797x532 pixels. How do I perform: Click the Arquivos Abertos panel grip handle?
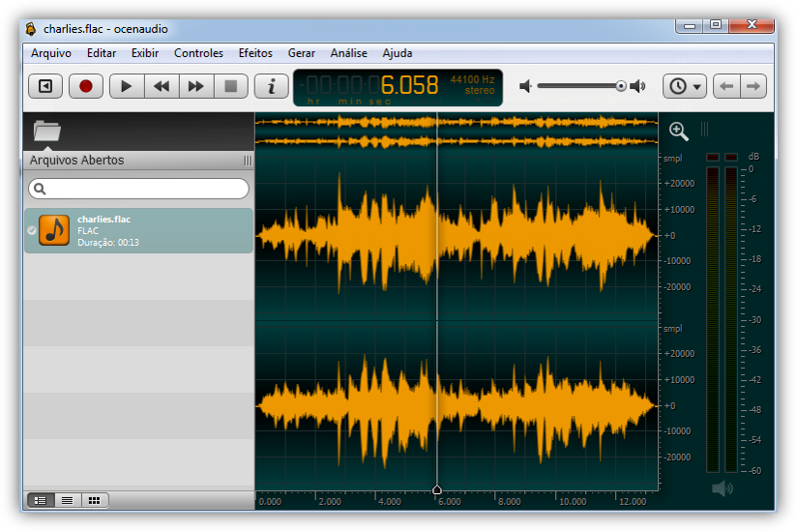point(248,161)
